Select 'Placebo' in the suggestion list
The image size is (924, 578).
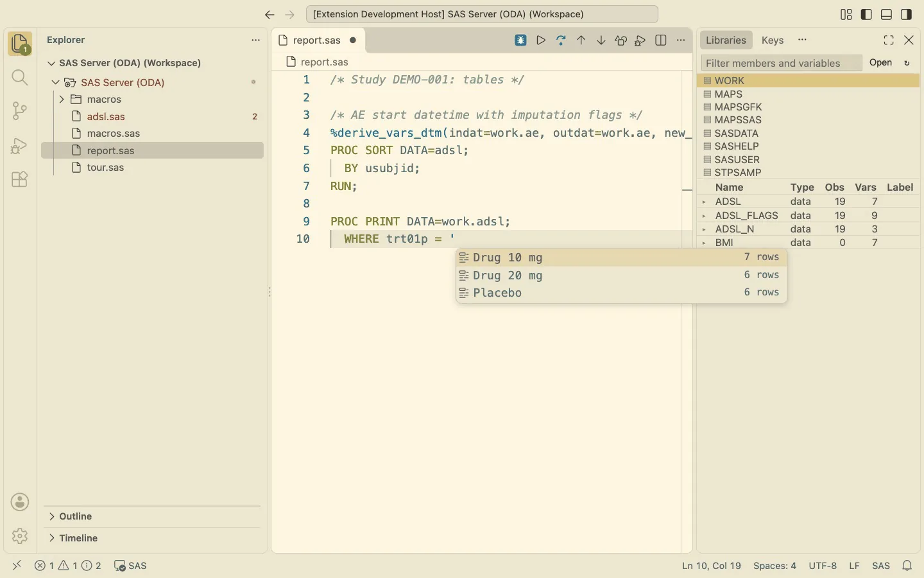point(621,293)
